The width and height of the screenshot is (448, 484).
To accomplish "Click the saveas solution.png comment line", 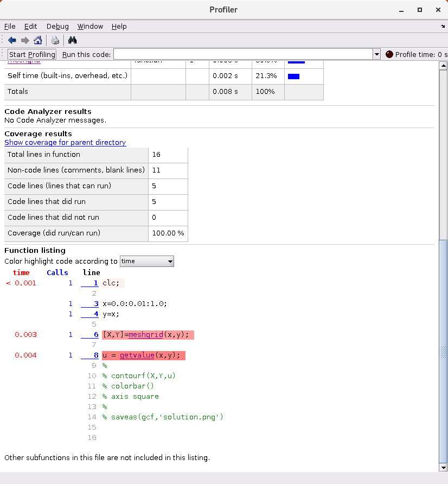I will (163, 417).
